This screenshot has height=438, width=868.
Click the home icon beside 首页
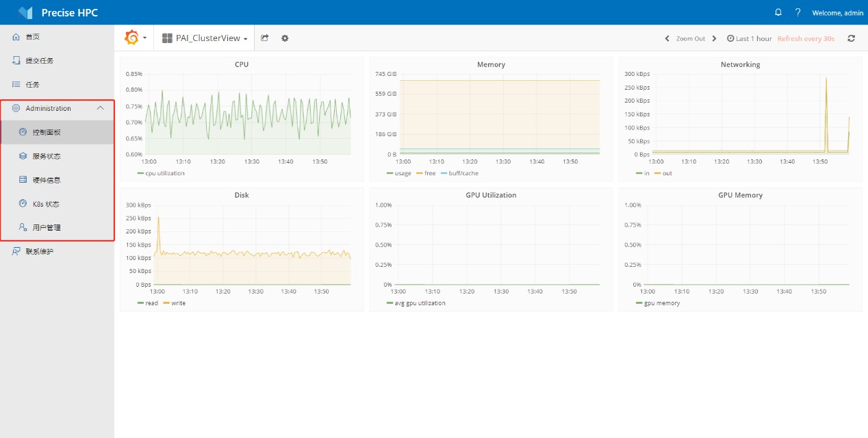point(16,37)
